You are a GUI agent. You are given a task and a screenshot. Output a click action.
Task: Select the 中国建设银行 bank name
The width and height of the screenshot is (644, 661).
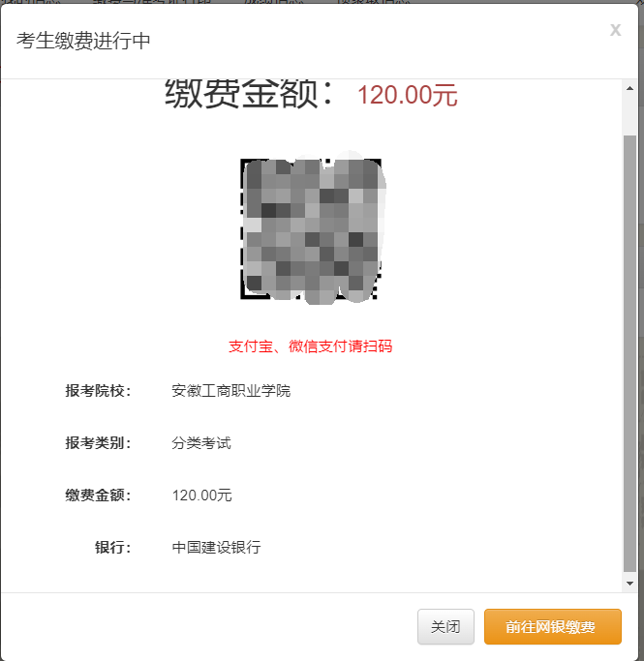click(x=216, y=547)
